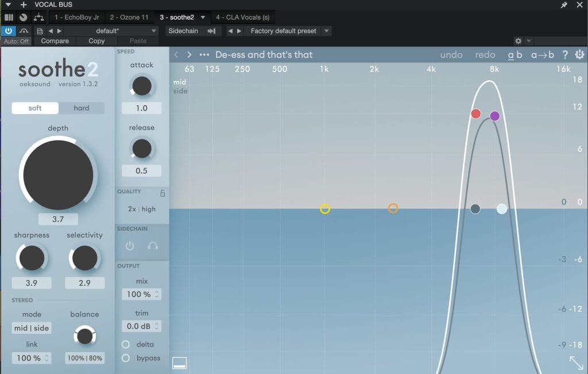Click the Compare button
Viewport: 588px width, 374px height.
pos(55,41)
